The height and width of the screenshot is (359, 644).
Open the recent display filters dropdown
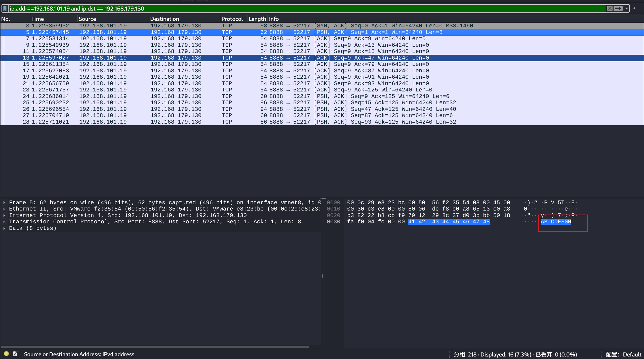coord(627,9)
